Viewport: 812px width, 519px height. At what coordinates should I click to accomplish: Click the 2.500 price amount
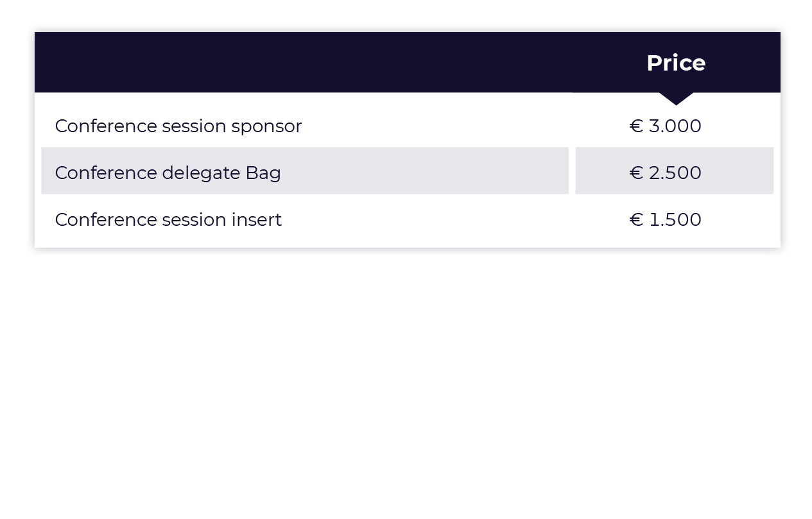click(675, 173)
